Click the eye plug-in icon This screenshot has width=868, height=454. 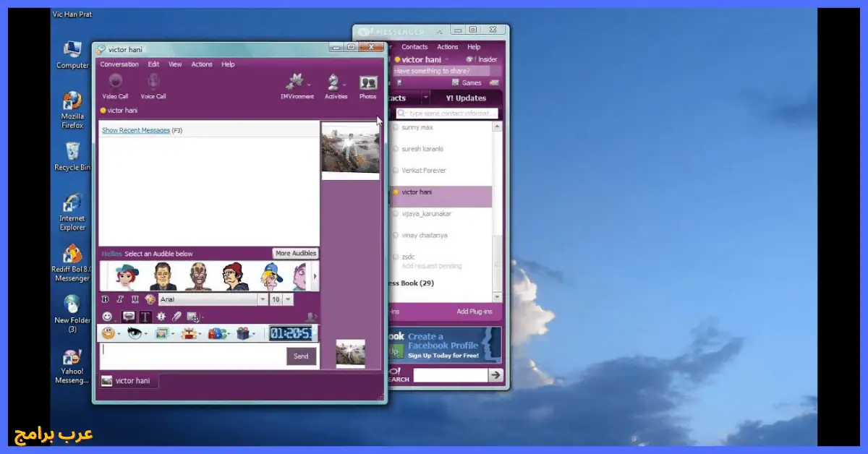[135, 333]
